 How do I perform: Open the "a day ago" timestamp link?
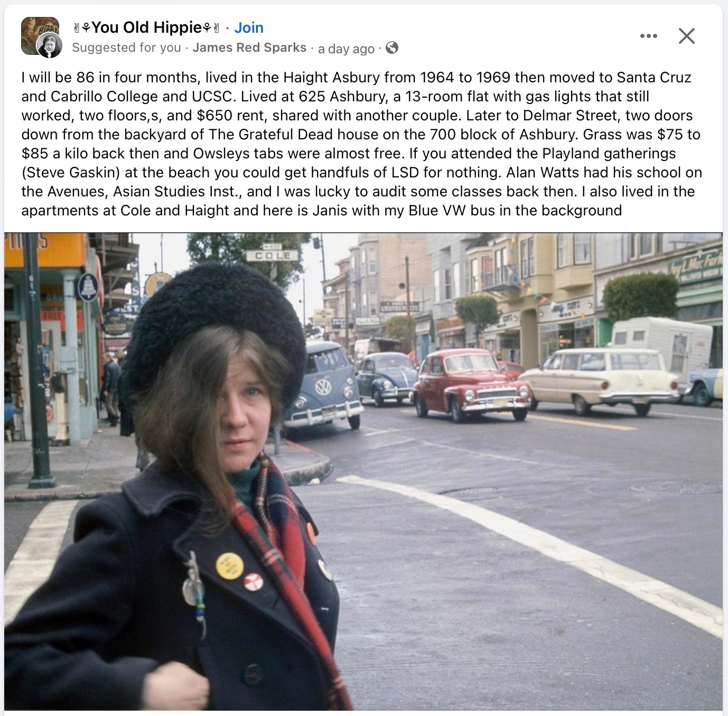click(346, 49)
